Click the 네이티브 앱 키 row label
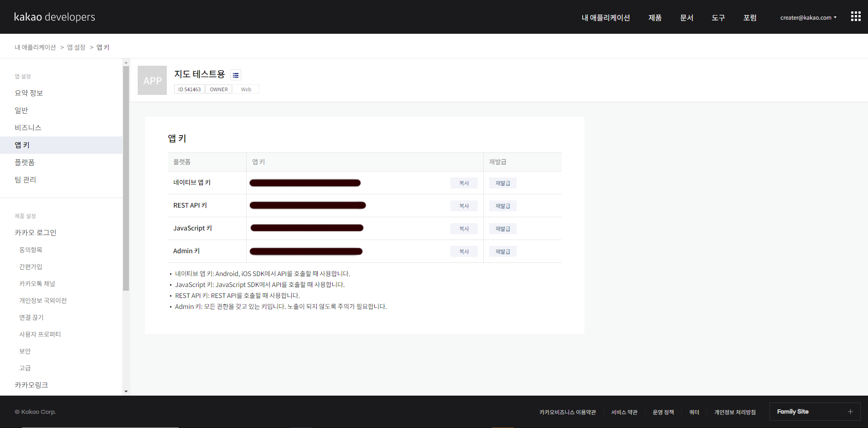 pos(192,183)
